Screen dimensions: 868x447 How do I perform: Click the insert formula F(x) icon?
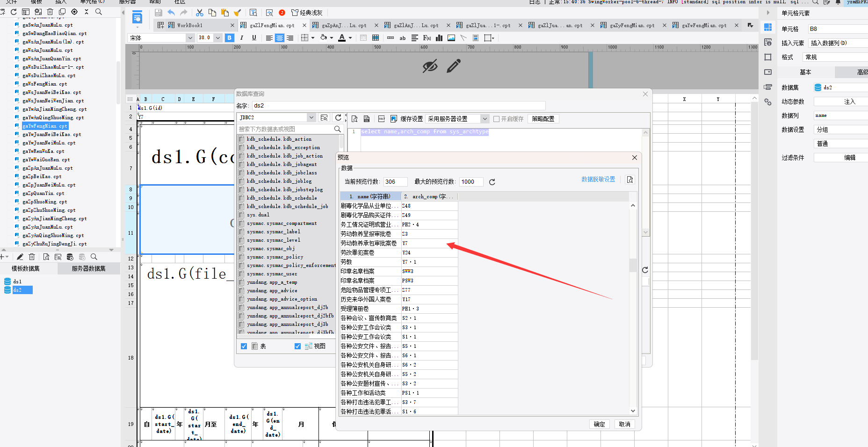coord(427,38)
